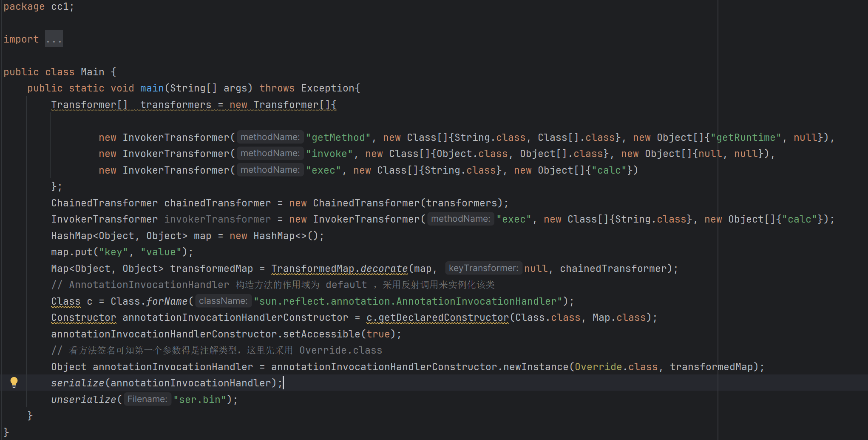Screen dimensions: 868x440
Task: Click the comment mentioning Override.class
Action: 216,350
